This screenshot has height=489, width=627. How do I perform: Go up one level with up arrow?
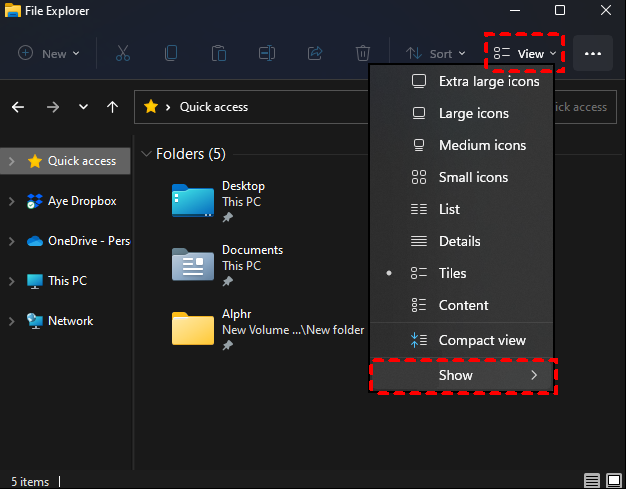[x=112, y=107]
